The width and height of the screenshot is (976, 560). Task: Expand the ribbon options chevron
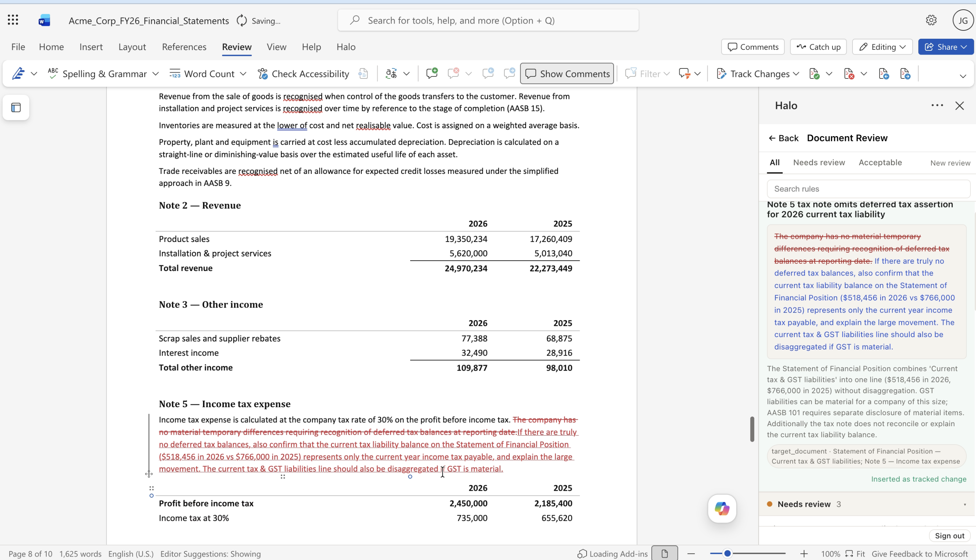tap(963, 76)
